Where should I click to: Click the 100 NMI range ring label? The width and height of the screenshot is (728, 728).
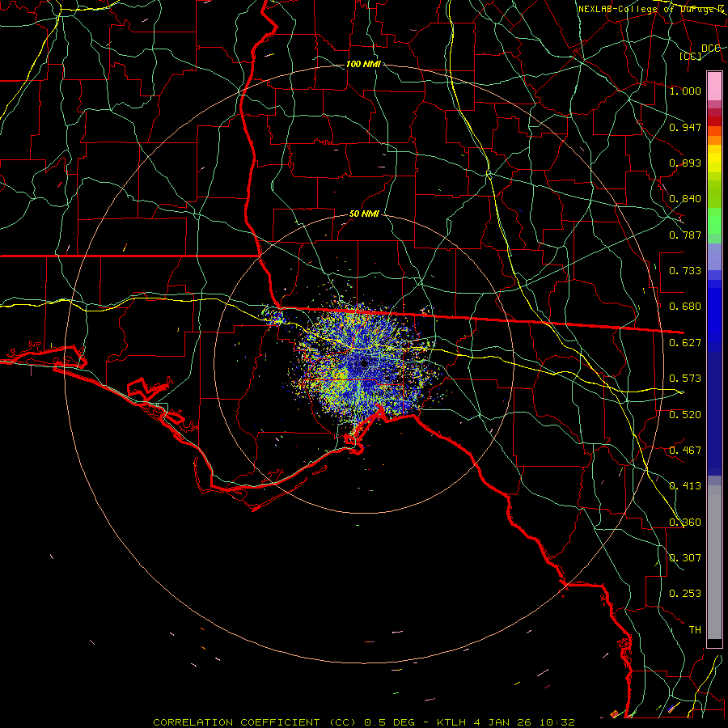tap(363, 64)
